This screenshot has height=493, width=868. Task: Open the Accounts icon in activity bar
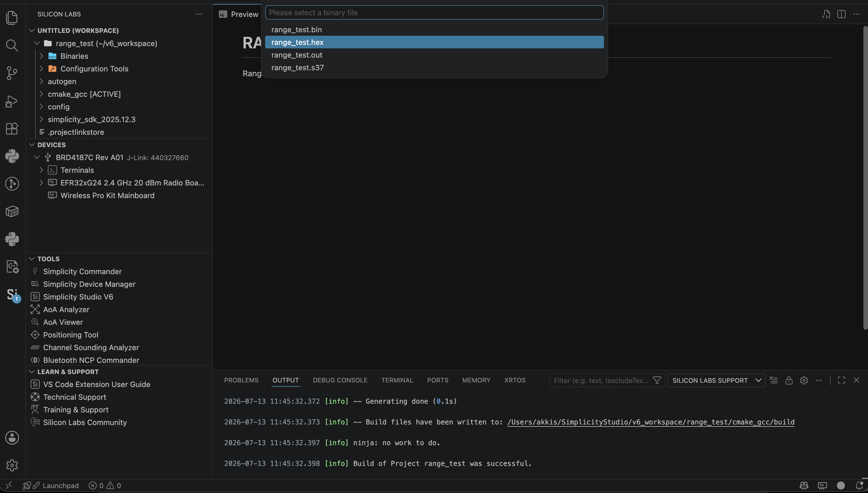(12, 437)
